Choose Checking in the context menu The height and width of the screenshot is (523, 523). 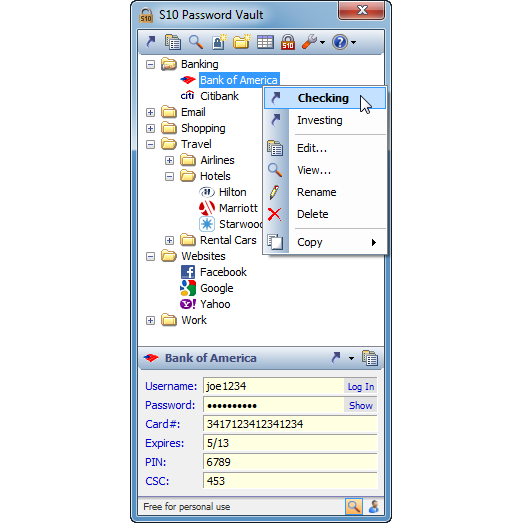click(x=325, y=98)
